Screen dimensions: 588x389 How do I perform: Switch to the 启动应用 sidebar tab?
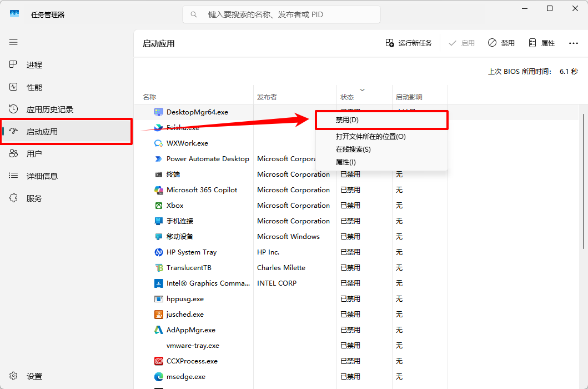pyautogui.click(x=67, y=131)
